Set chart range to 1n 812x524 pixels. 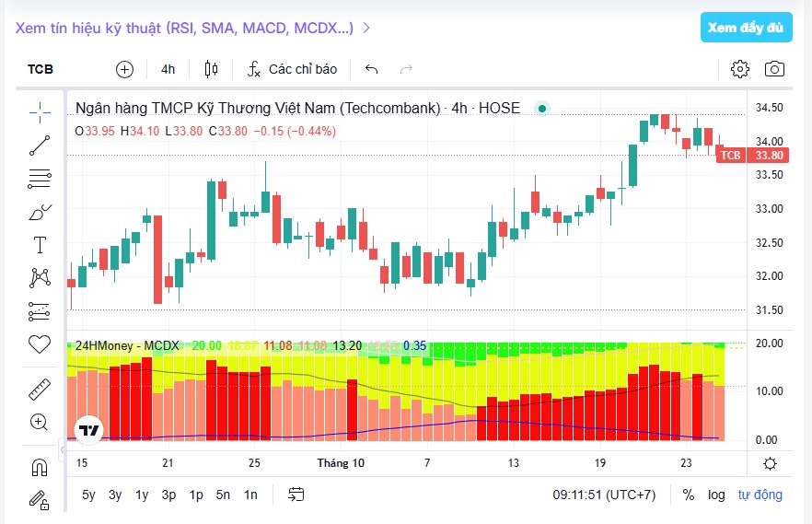tap(250, 495)
